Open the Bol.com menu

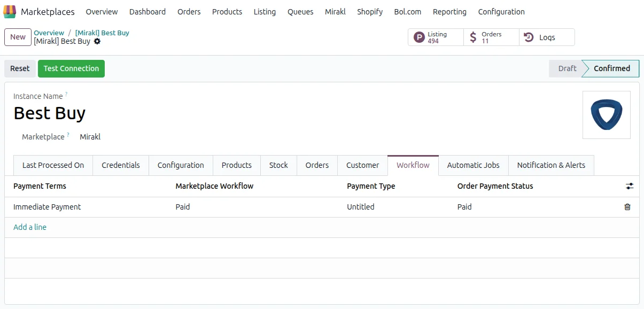point(408,12)
